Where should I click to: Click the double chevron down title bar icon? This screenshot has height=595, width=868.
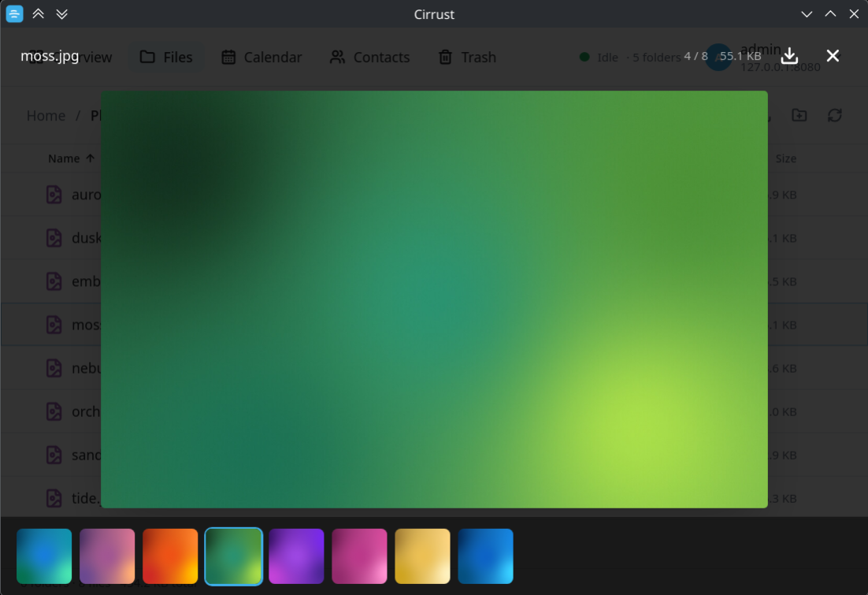click(x=62, y=14)
